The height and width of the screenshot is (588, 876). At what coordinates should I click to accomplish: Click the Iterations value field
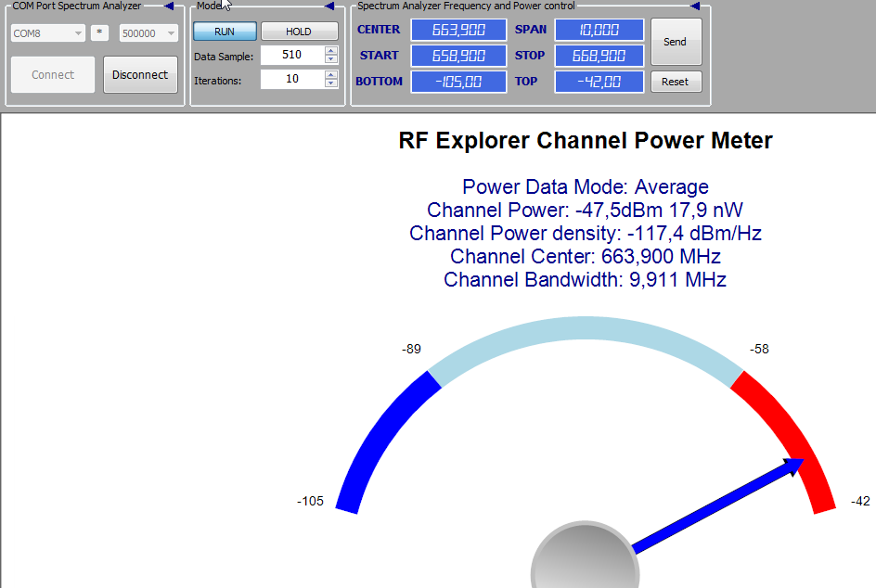pos(292,79)
